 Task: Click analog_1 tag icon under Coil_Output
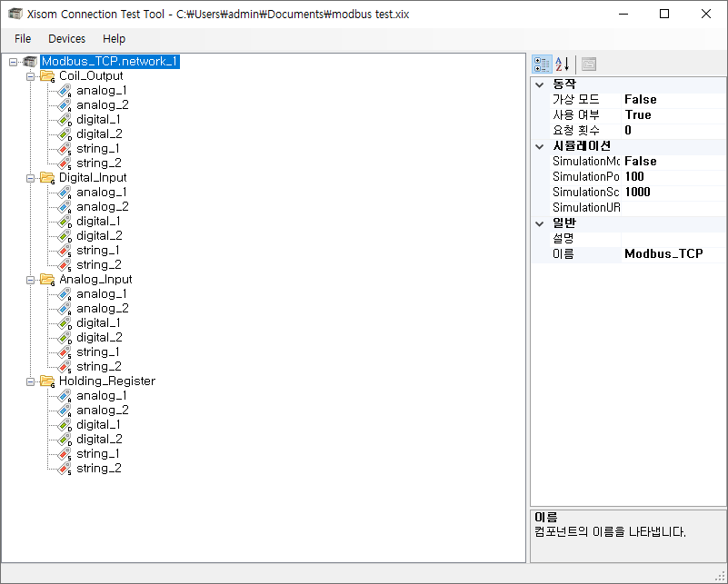click(x=65, y=91)
